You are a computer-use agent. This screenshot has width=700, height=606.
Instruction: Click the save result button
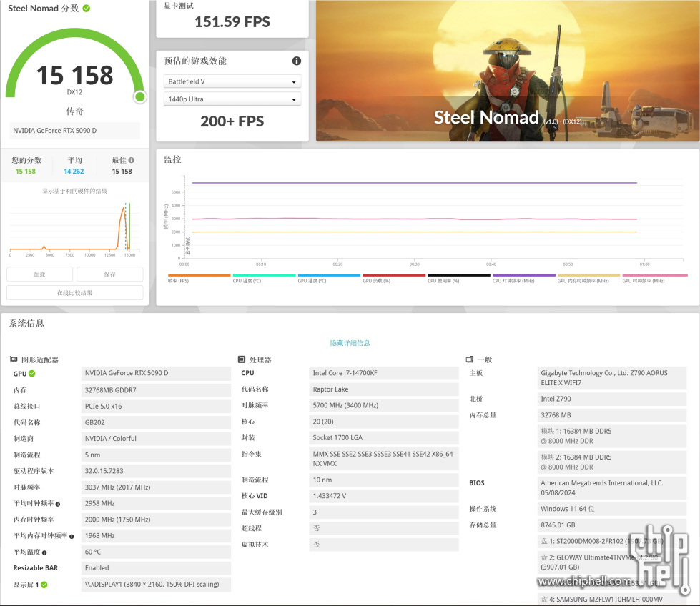point(110,274)
